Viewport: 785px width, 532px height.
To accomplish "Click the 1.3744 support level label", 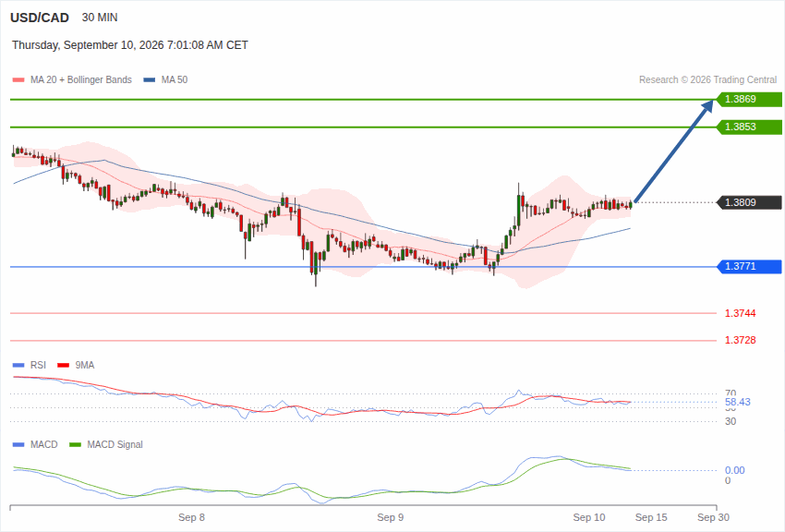I will pos(740,313).
